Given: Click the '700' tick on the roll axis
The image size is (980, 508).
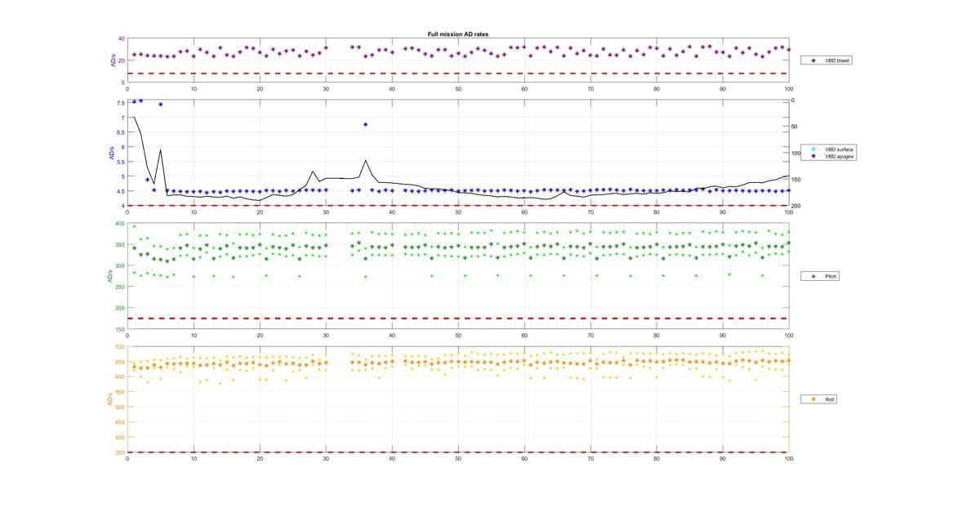Looking at the screenshot, I should click(119, 347).
